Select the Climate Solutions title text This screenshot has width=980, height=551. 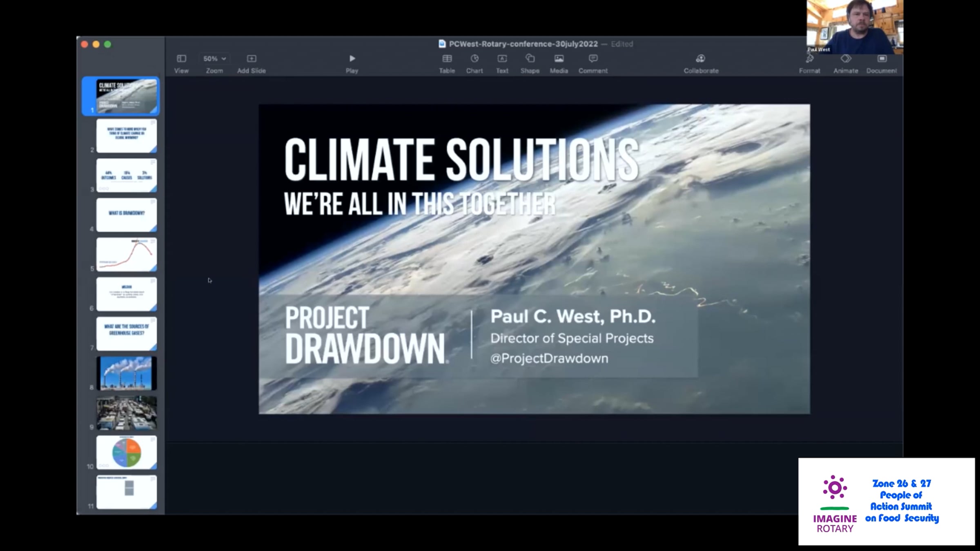461,159
